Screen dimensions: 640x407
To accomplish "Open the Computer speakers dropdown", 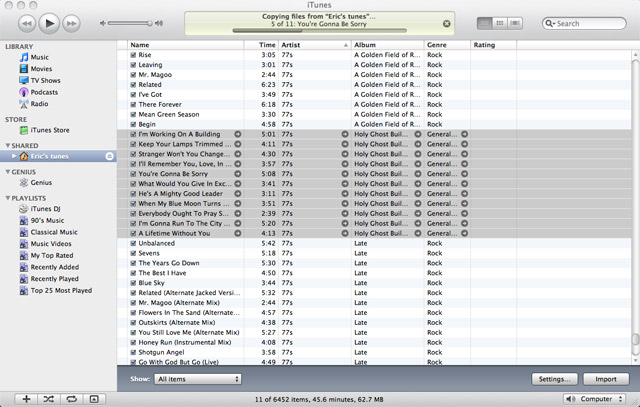I will click(594, 399).
